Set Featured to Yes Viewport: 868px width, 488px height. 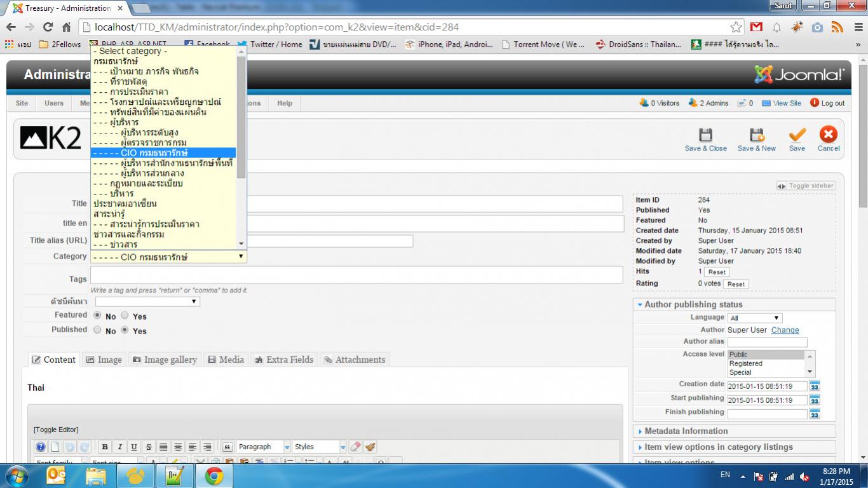tap(125, 315)
